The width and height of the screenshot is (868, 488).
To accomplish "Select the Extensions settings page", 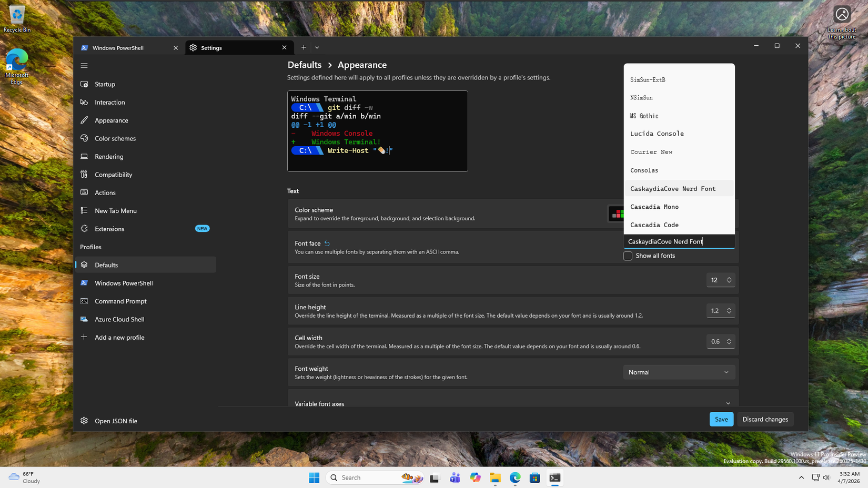I will tap(110, 228).
